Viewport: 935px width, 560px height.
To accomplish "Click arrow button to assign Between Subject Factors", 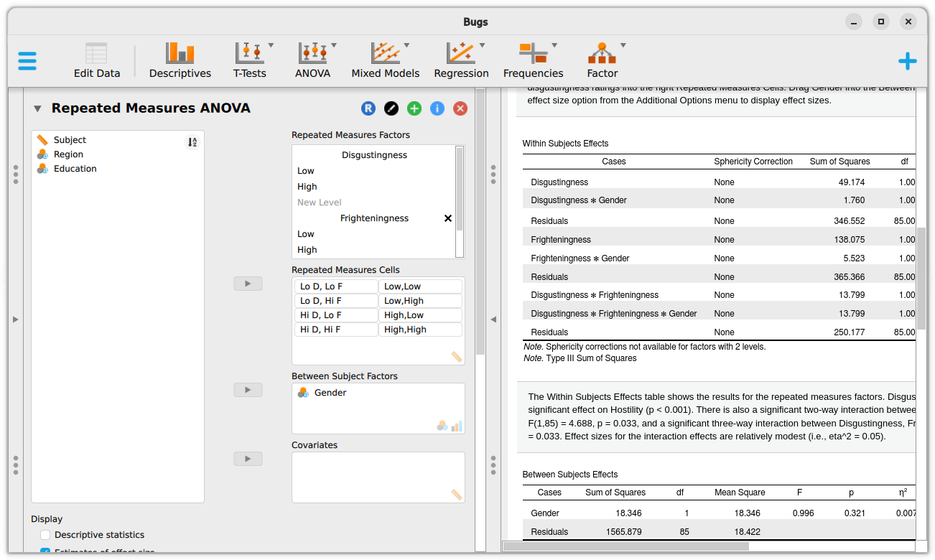I will click(248, 390).
